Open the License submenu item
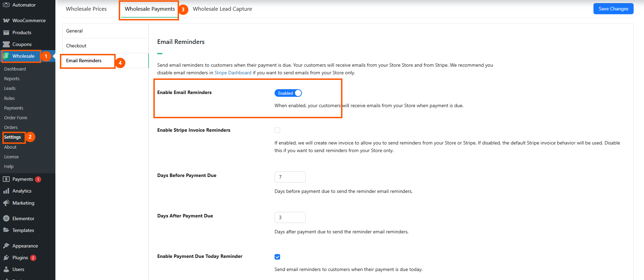The height and width of the screenshot is (280, 644). pyautogui.click(x=11, y=157)
